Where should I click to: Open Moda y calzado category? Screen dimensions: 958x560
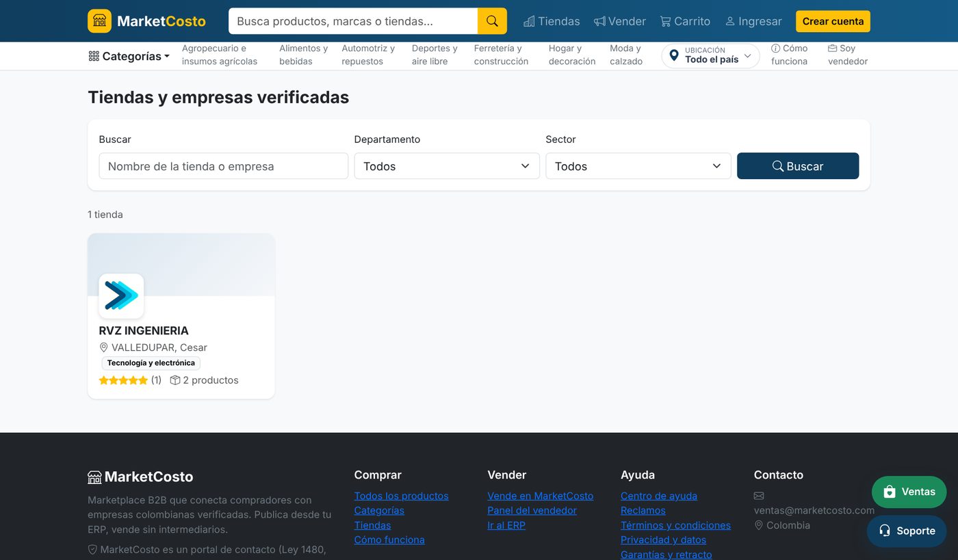pos(626,55)
